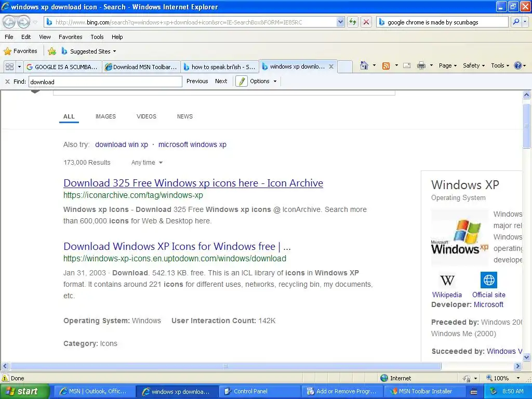
Task: Go back with the Back arrow button
Action: click(x=9, y=22)
